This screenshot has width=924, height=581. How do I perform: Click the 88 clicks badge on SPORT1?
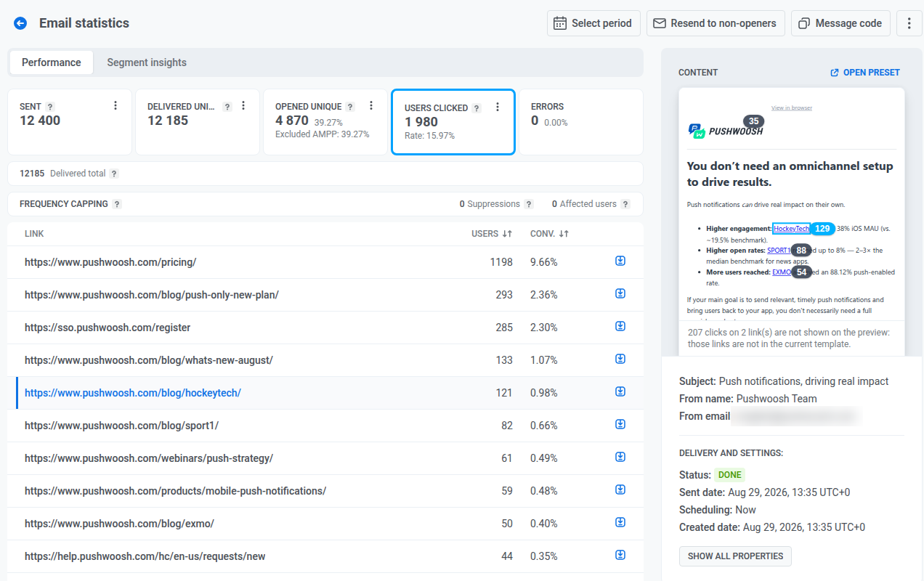point(802,250)
